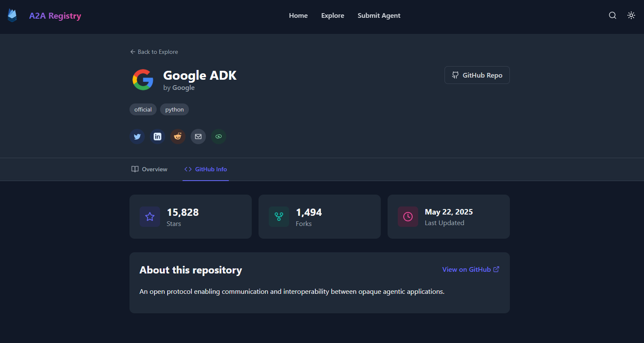Image resolution: width=644 pixels, height=343 pixels.
Task: Share on LinkedIn icon
Action: (157, 137)
